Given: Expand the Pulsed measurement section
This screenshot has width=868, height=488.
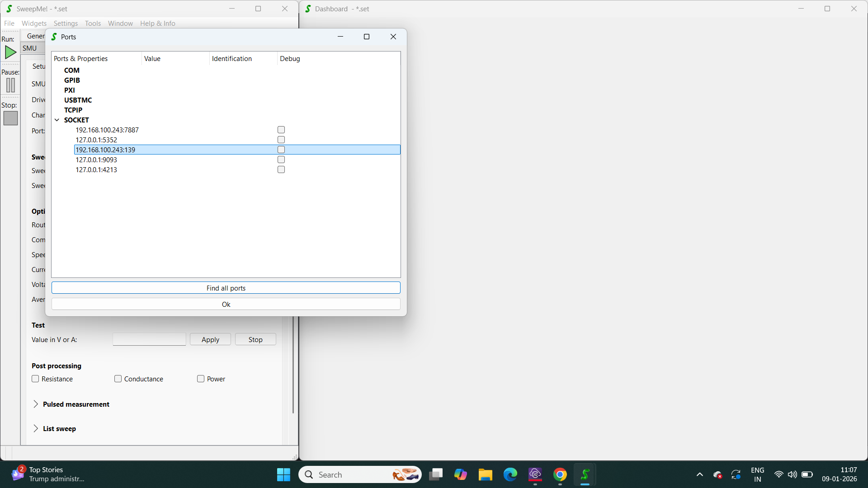Looking at the screenshot, I should [36, 404].
